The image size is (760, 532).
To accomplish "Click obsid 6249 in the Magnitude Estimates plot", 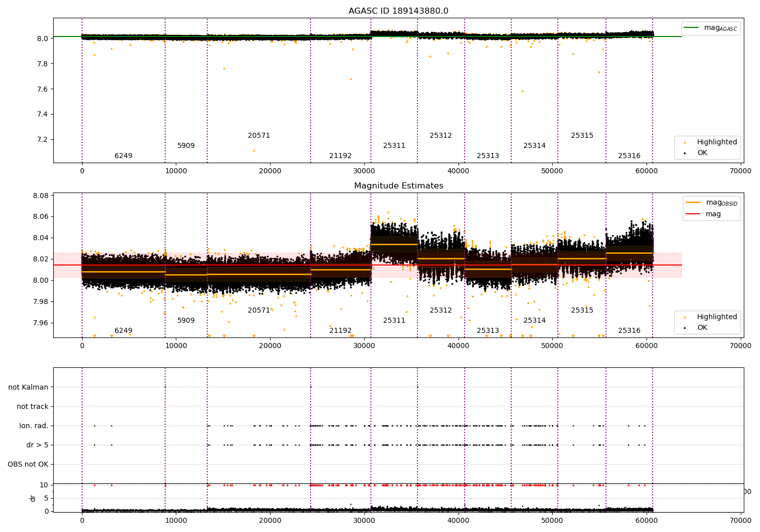I will tap(124, 331).
